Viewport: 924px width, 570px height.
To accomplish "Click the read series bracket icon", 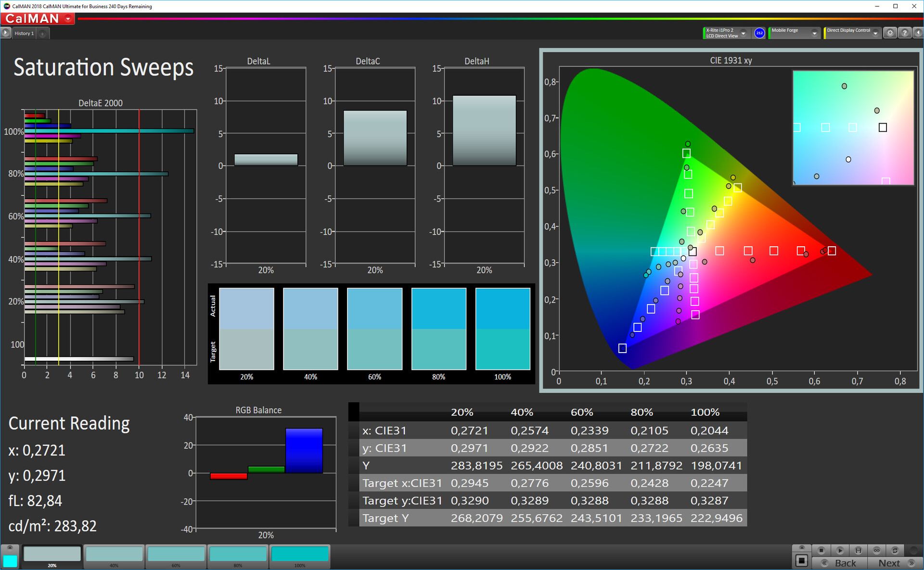I will 858,550.
